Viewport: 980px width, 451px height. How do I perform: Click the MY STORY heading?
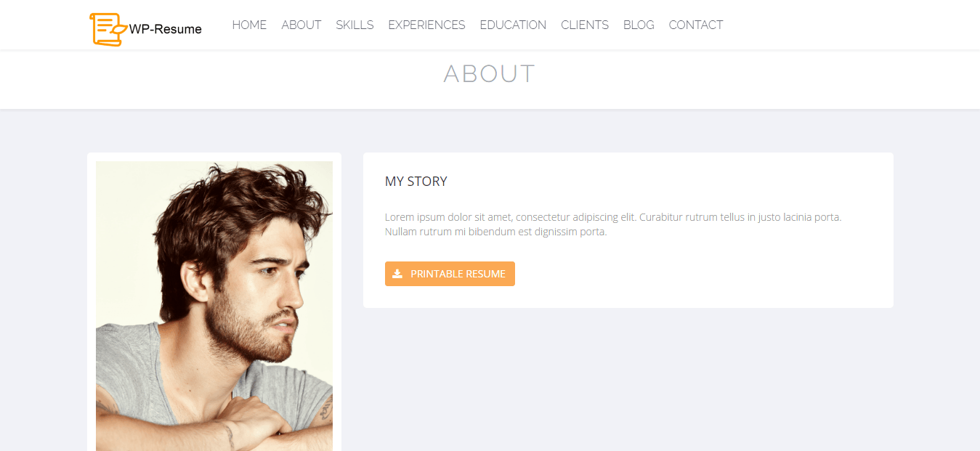[x=416, y=182]
